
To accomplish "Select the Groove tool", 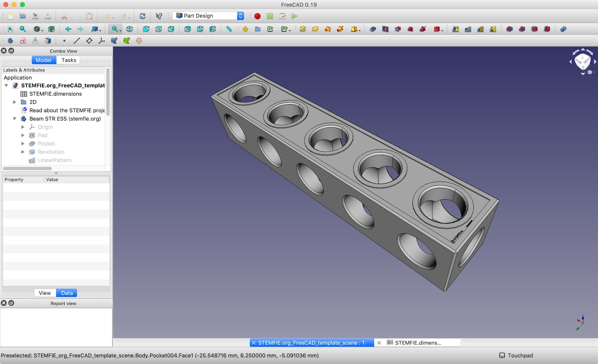I will (x=398, y=29).
